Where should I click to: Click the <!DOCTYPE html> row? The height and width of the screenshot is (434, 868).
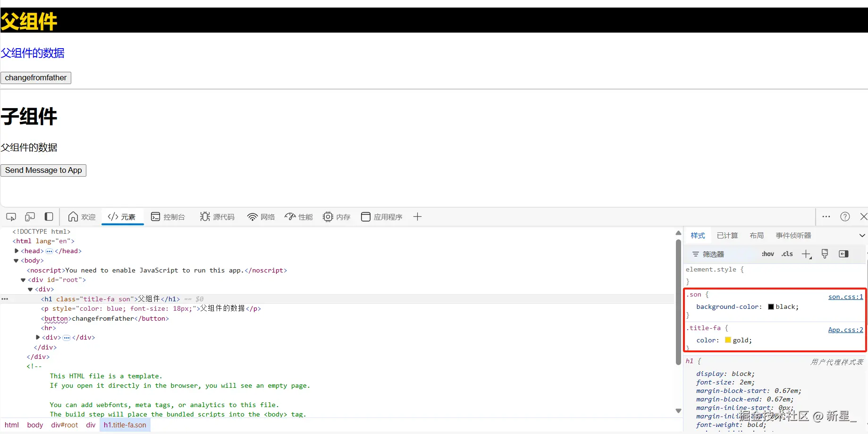tap(337, 231)
